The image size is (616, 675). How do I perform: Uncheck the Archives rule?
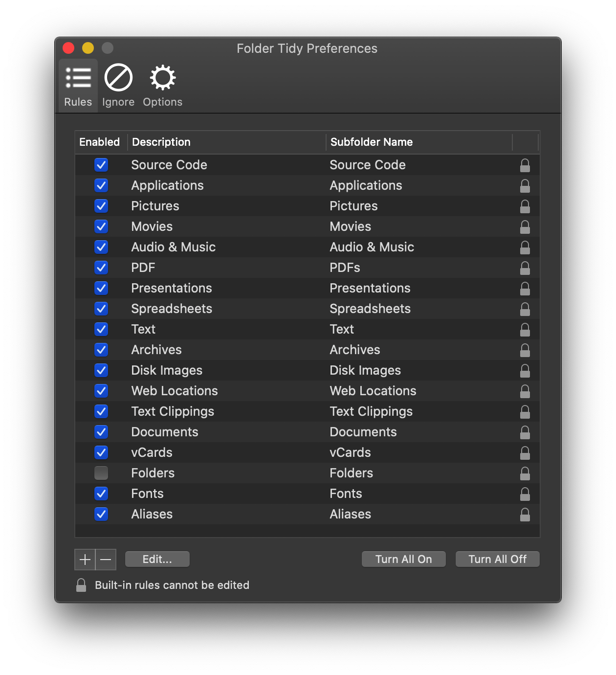pos(101,350)
